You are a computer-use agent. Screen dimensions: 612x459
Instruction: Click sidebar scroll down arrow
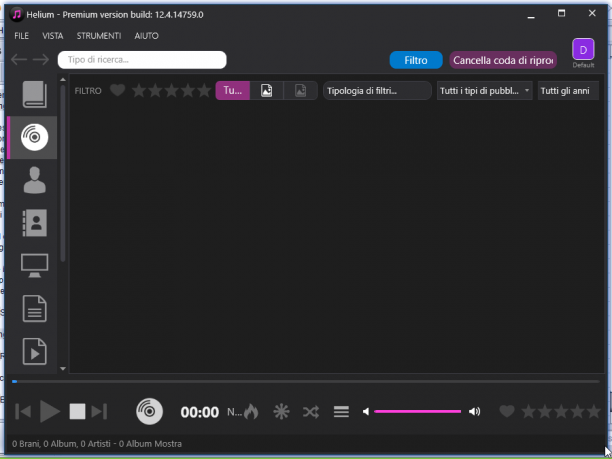click(x=63, y=368)
